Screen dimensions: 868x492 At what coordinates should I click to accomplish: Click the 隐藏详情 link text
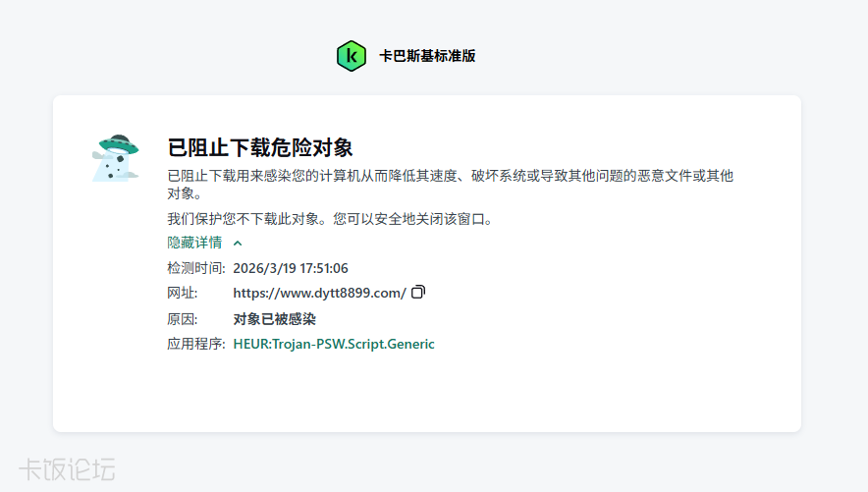tap(194, 243)
